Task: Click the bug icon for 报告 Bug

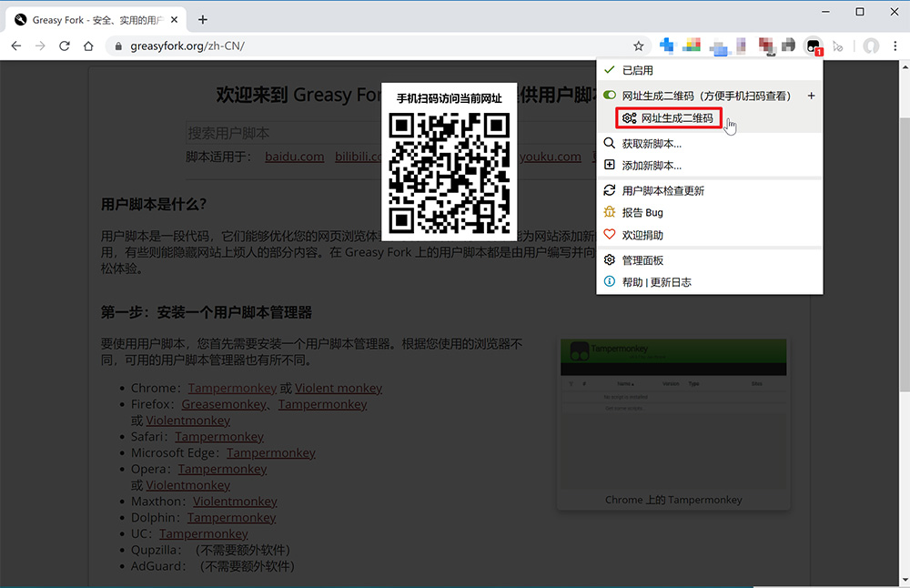Action: click(x=610, y=212)
